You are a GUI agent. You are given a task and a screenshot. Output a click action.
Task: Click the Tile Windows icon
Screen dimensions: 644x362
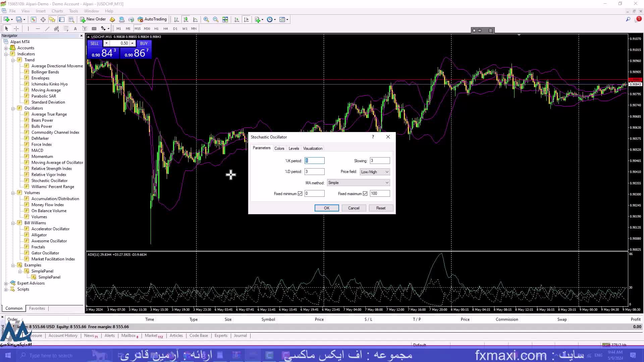pyautogui.click(x=225, y=19)
